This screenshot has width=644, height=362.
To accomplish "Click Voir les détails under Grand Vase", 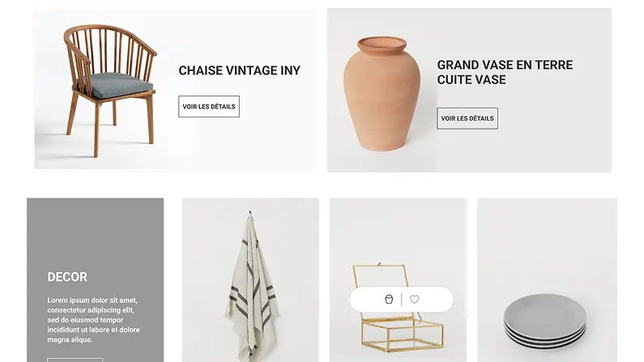I will point(467,118).
